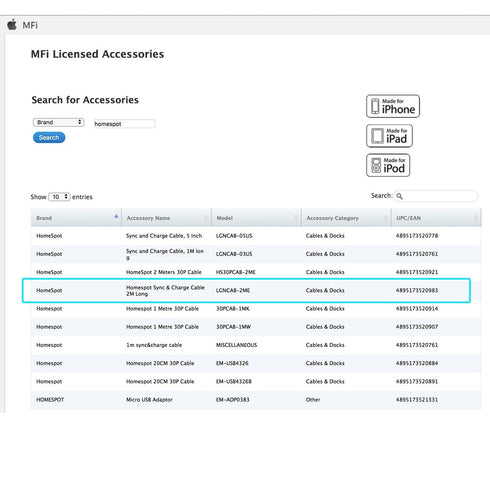Focus the homespot search text field
The height and width of the screenshot is (490, 490).
[124, 124]
